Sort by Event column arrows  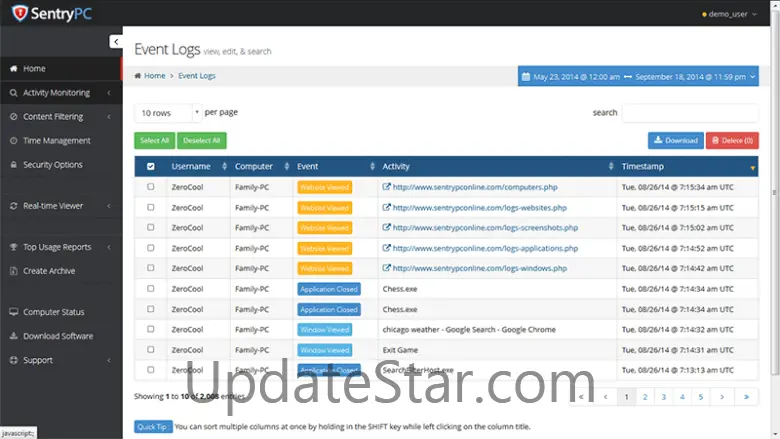click(372, 167)
